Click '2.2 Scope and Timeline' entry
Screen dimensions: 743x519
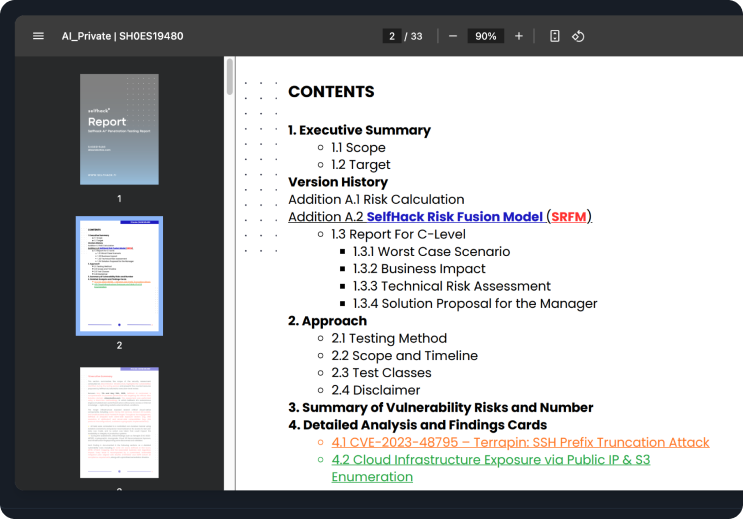click(x=404, y=355)
